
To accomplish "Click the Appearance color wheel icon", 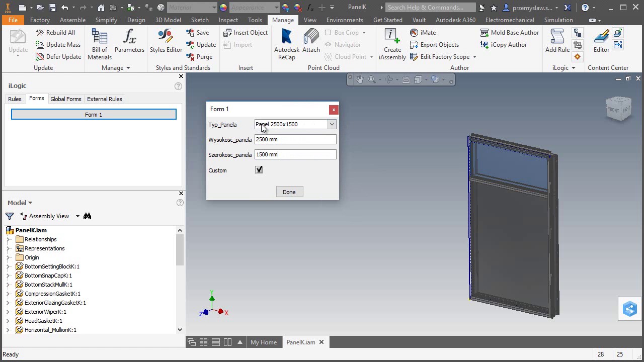I will (223, 8).
